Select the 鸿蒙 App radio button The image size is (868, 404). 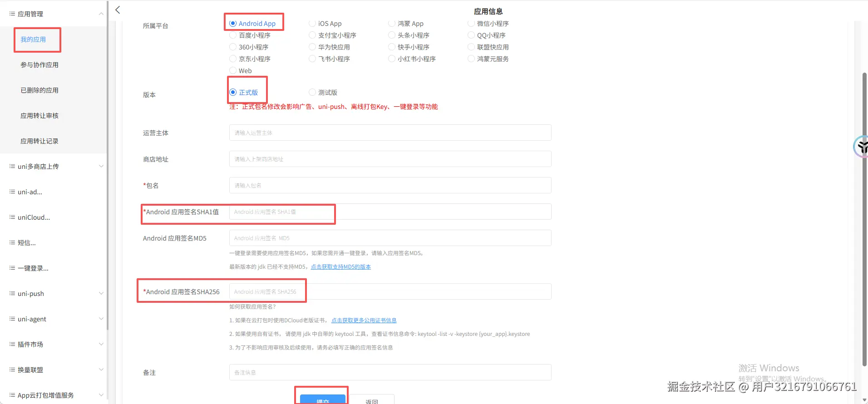coord(392,24)
